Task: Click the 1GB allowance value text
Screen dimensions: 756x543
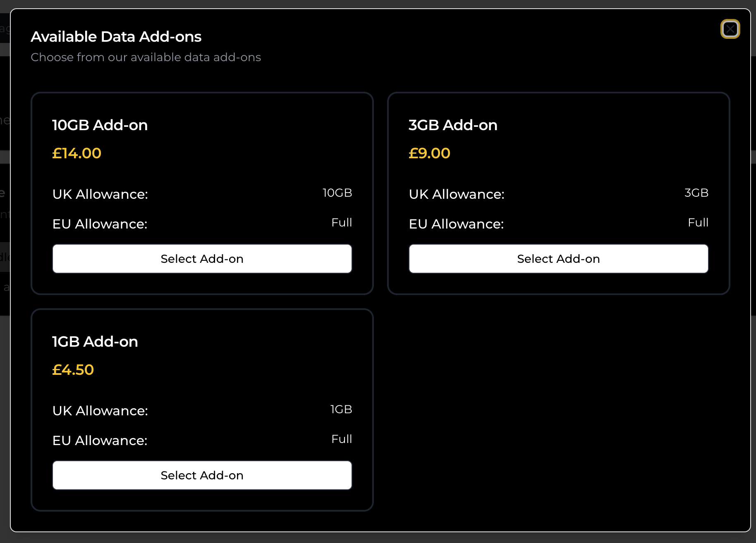Action: point(341,409)
